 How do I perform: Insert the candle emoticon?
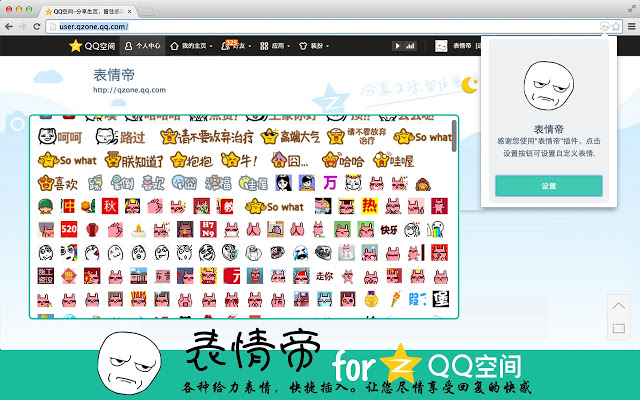pyautogui.click(x=139, y=230)
